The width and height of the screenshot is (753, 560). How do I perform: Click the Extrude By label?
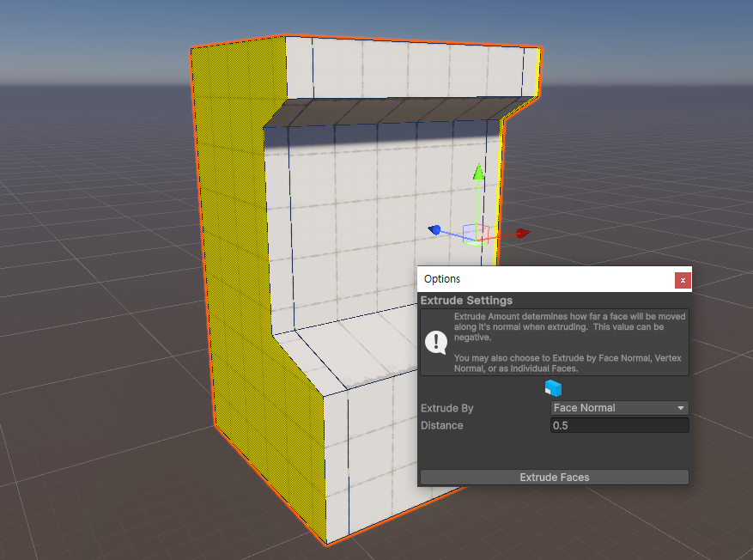(x=446, y=408)
